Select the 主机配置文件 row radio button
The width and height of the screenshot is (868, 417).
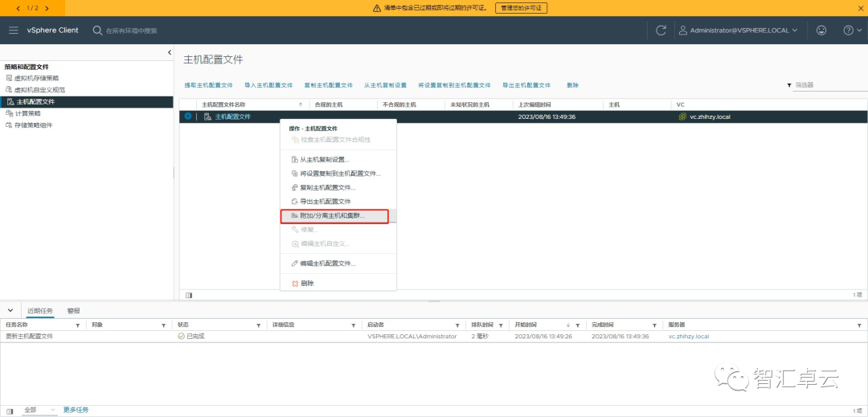[188, 117]
